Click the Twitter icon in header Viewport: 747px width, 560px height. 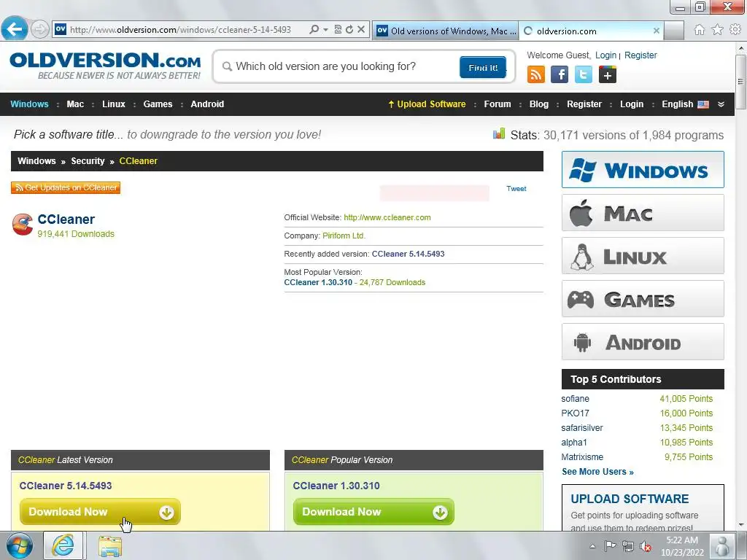584,75
